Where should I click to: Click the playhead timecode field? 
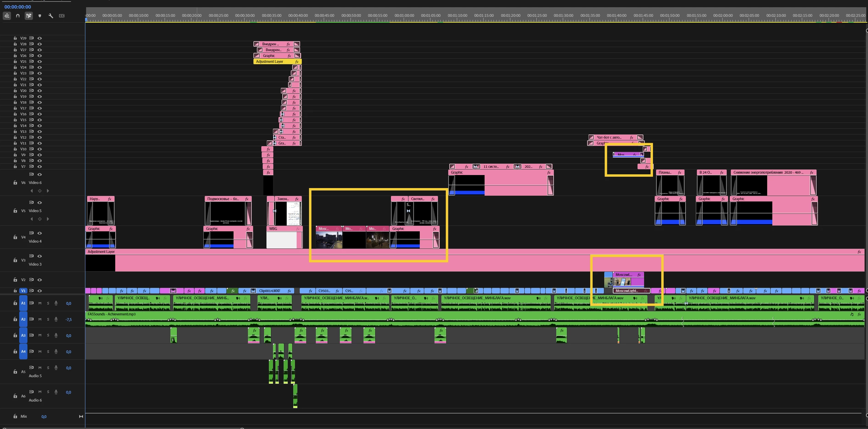pos(18,7)
